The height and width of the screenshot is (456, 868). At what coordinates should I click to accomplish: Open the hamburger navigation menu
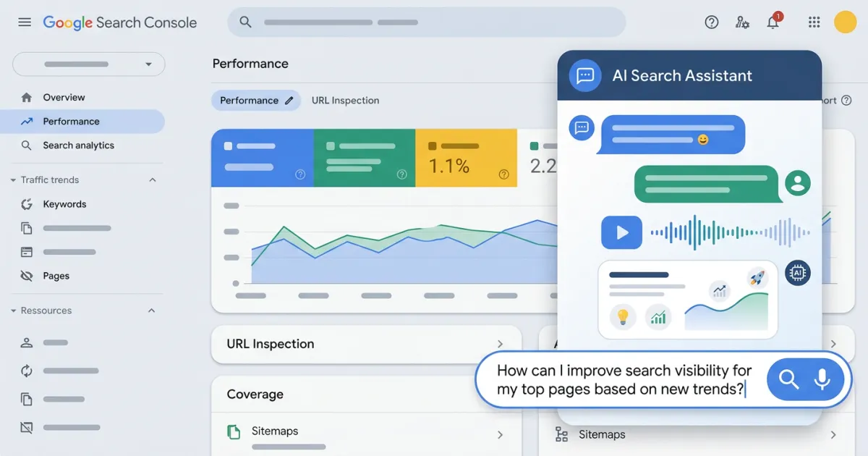click(x=25, y=22)
